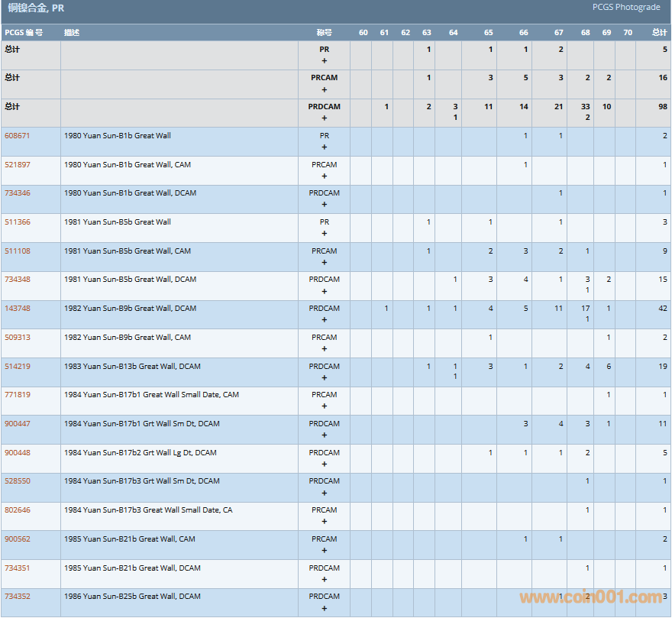Click the PCGS 编号 column header
This screenshot has width=672, height=618.
24,33
